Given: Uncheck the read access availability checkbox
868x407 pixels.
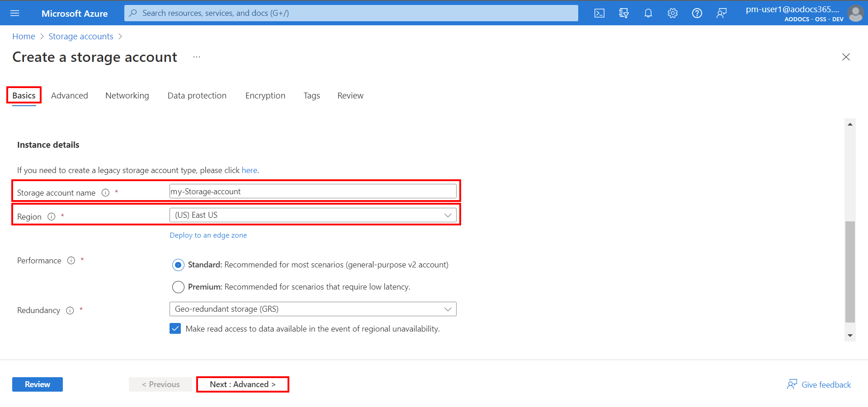Looking at the screenshot, I should (175, 328).
